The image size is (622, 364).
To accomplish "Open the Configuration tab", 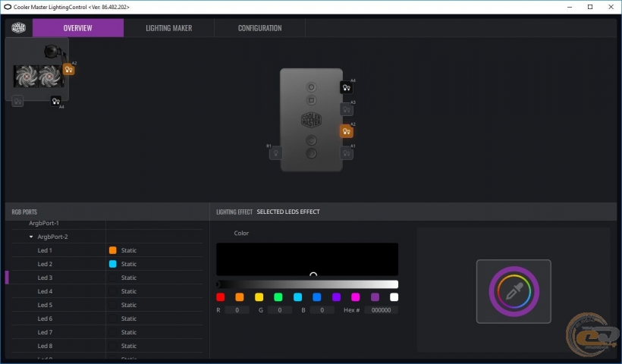I will pyautogui.click(x=260, y=28).
